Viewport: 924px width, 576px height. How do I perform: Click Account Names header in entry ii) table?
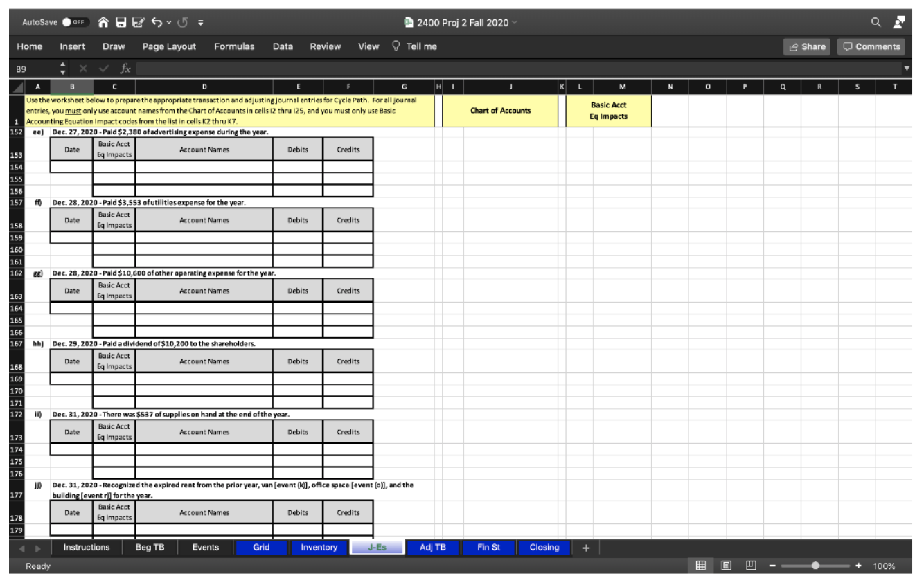click(x=204, y=432)
